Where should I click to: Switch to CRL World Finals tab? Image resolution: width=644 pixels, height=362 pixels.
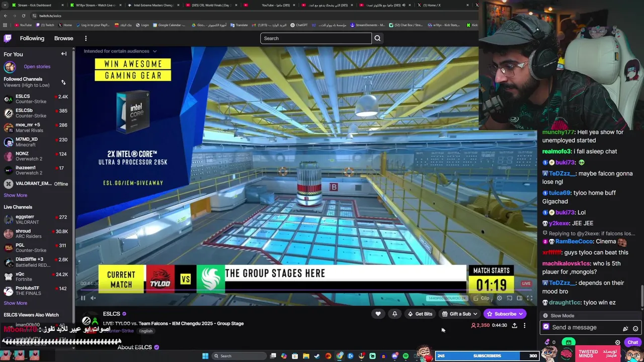(x=211, y=5)
